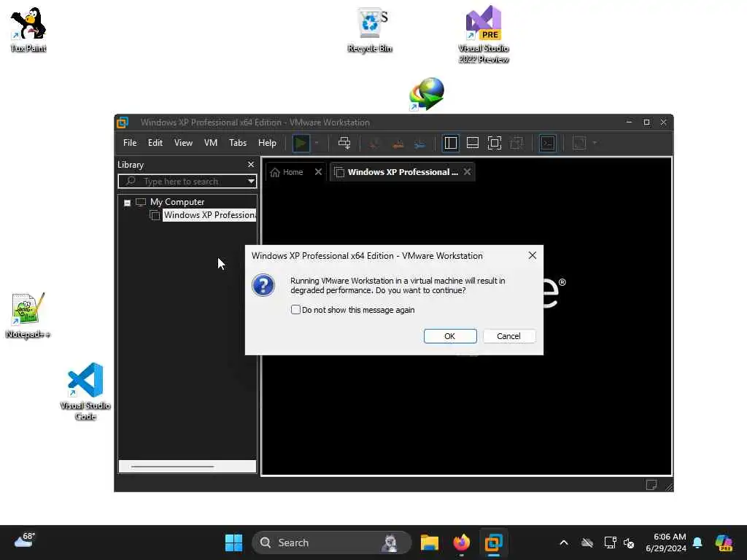Toggle the thumbnail bar toolbar icon
Image resolution: width=747 pixels, height=560 pixels.
coord(473,143)
